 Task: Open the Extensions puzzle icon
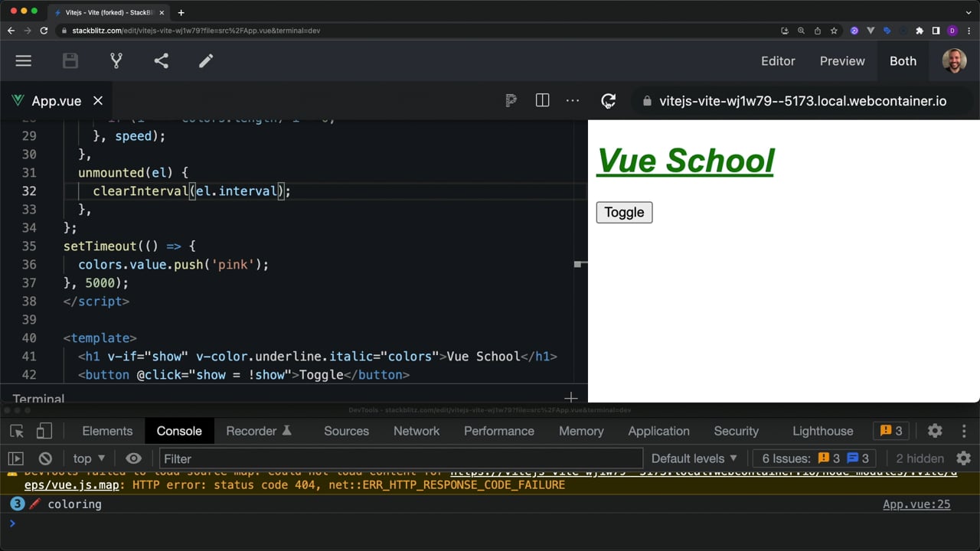click(920, 31)
